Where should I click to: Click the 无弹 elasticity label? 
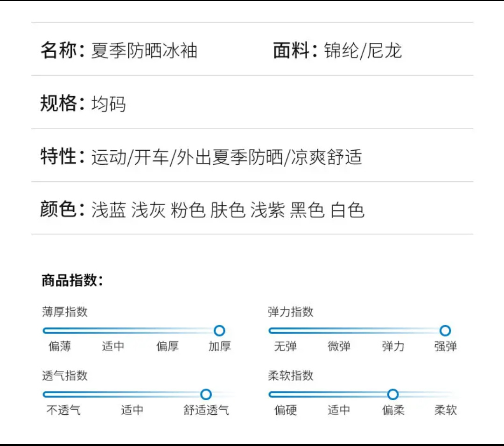tap(285, 347)
